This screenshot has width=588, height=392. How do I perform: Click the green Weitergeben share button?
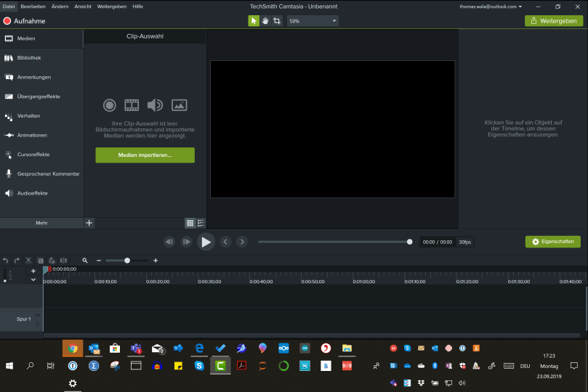[x=554, y=21]
